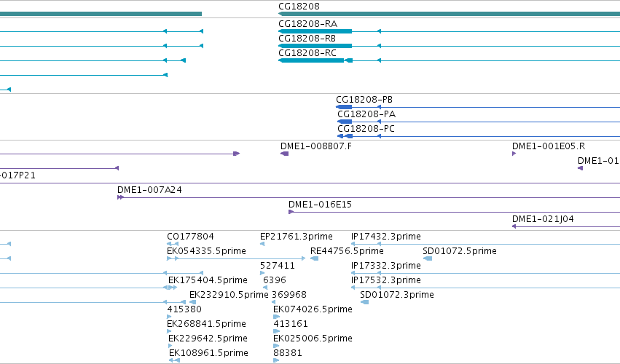Screen dimensions: 620x364
Task: Click the 413161 feature label
Action: click(x=291, y=324)
